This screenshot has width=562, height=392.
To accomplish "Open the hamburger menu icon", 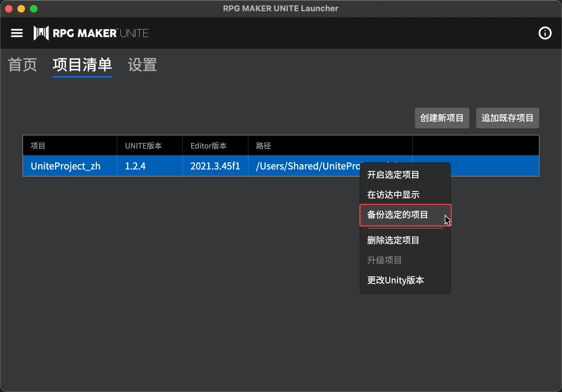I will (17, 33).
